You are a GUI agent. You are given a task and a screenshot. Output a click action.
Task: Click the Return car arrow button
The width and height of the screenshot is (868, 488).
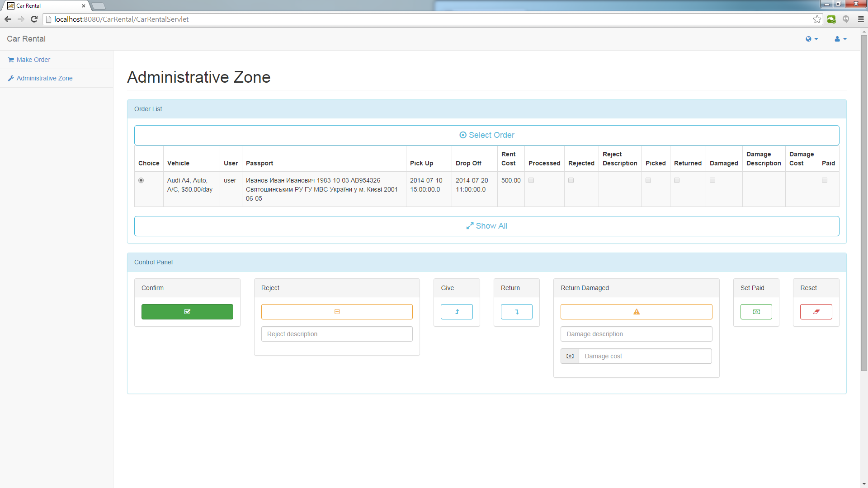pyautogui.click(x=517, y=312)
